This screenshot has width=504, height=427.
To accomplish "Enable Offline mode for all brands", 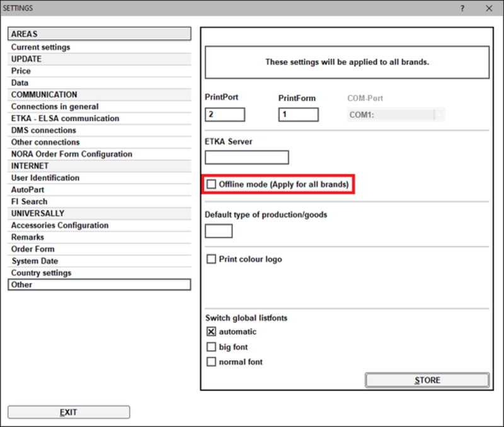I will (212, 184).
